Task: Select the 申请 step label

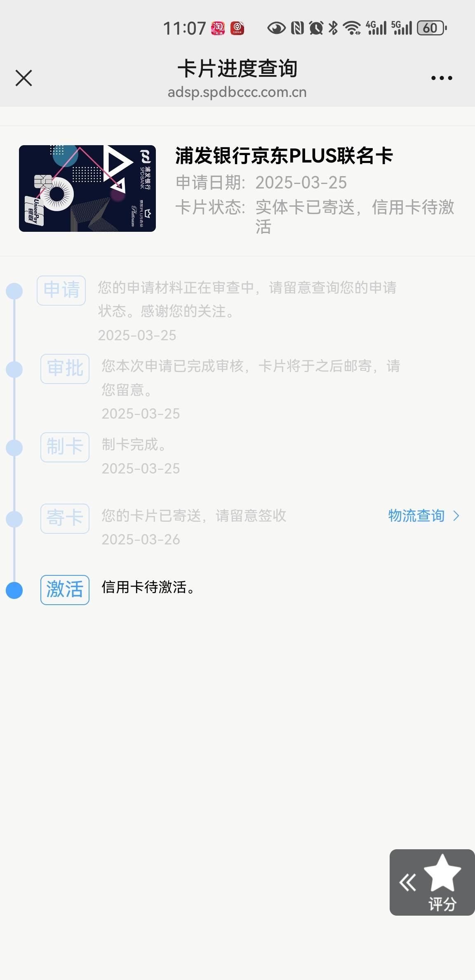Action: click(61, 290)
